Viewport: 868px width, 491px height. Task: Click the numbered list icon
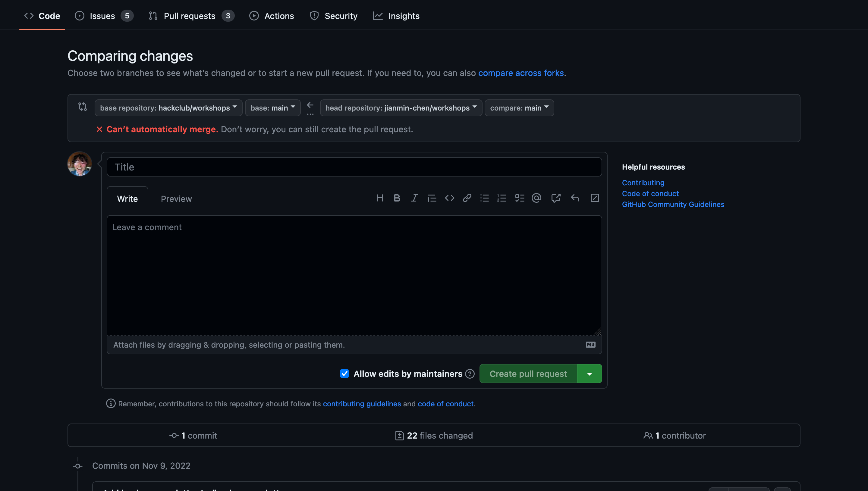[502, 198]
